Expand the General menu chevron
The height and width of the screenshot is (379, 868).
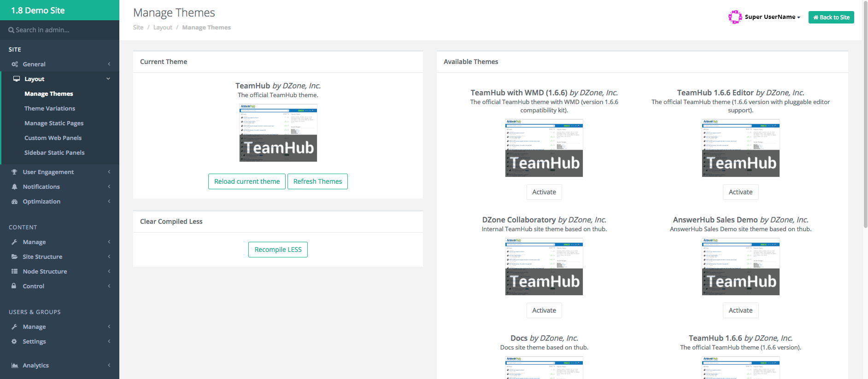109,64
